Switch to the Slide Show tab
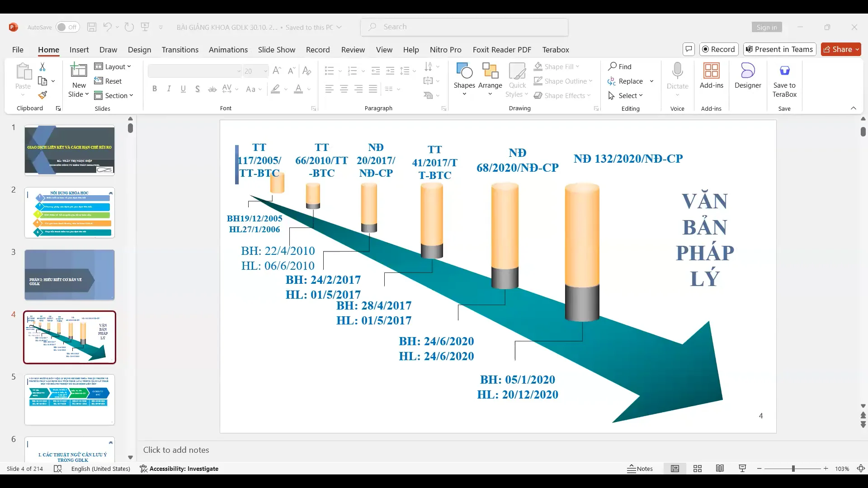The width and height of the screenshot is (868, 488). click(276, 50)
